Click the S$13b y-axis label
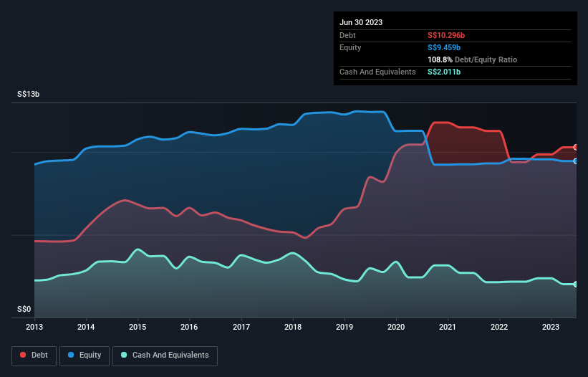 [x=28, y=94]
